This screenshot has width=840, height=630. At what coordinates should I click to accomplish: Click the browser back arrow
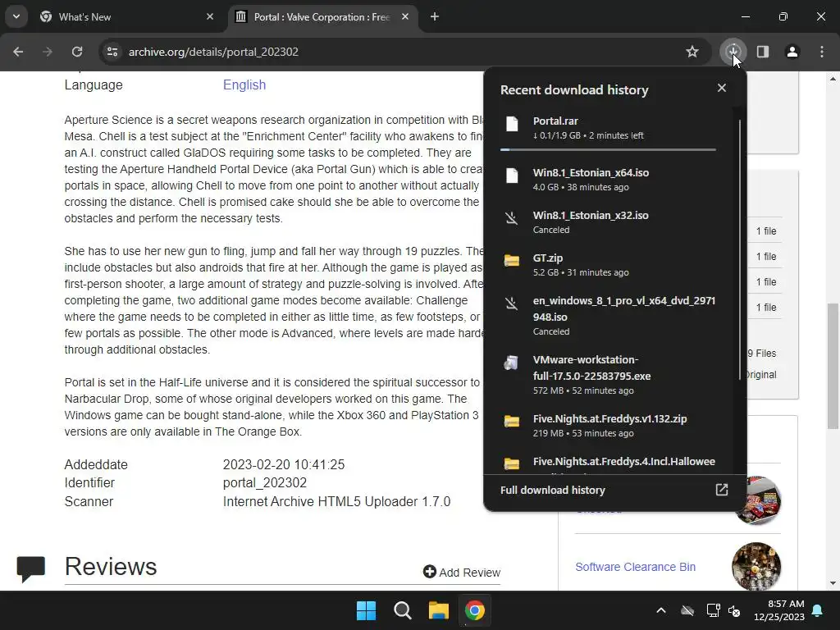(18, 52)
